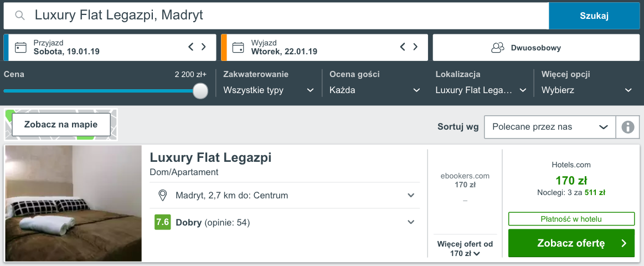Open the ebookers.com 170 zł offer

coord(465,180)
